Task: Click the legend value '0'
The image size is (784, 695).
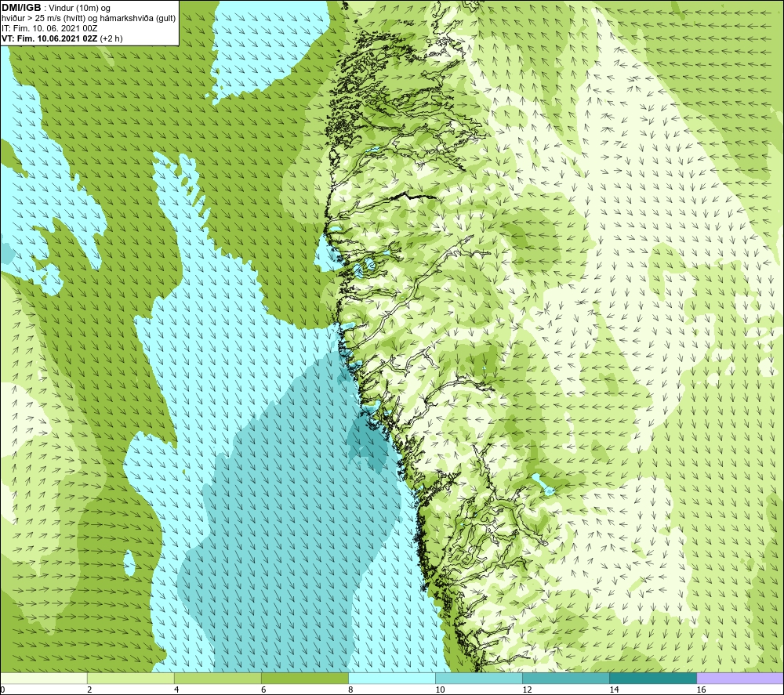Action: [x=3, y=690]
